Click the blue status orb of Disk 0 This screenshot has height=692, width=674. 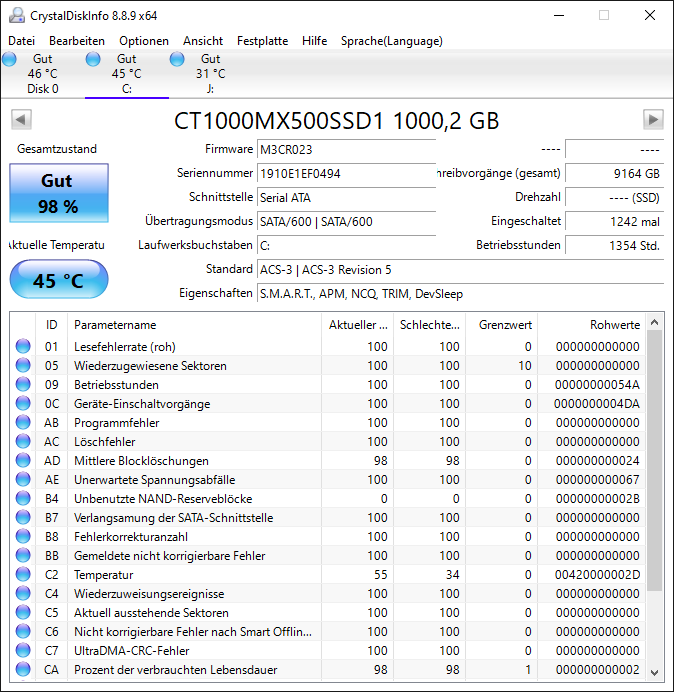pos(9,59)
